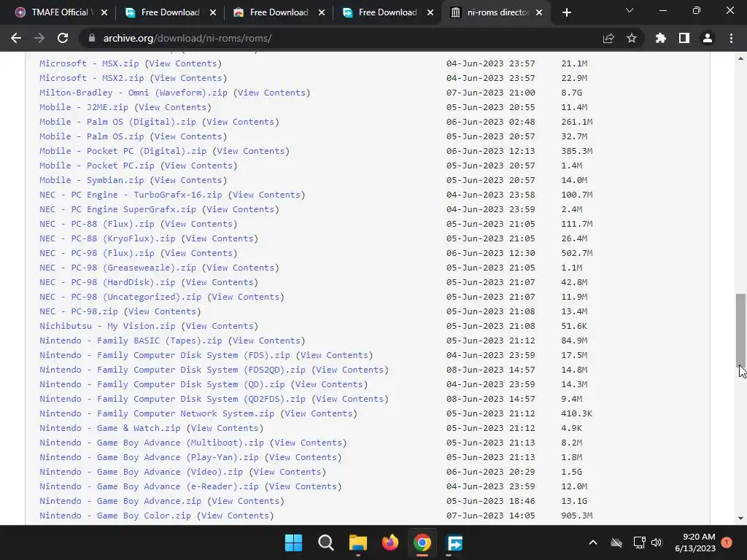Bookmark this page with the star icon
This screenshot has height=560, width=747.
(x=632, y=38)
